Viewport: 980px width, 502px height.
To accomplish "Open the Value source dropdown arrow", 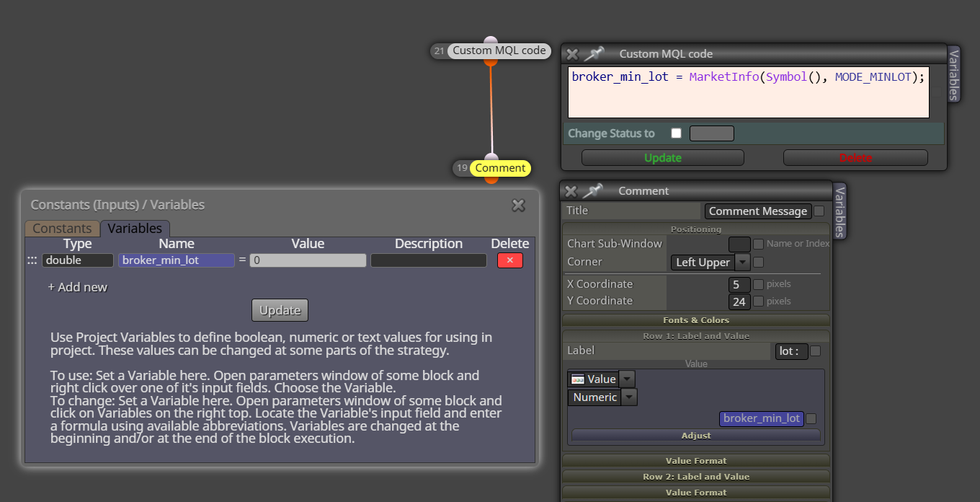I will click(x=627, y=379).
